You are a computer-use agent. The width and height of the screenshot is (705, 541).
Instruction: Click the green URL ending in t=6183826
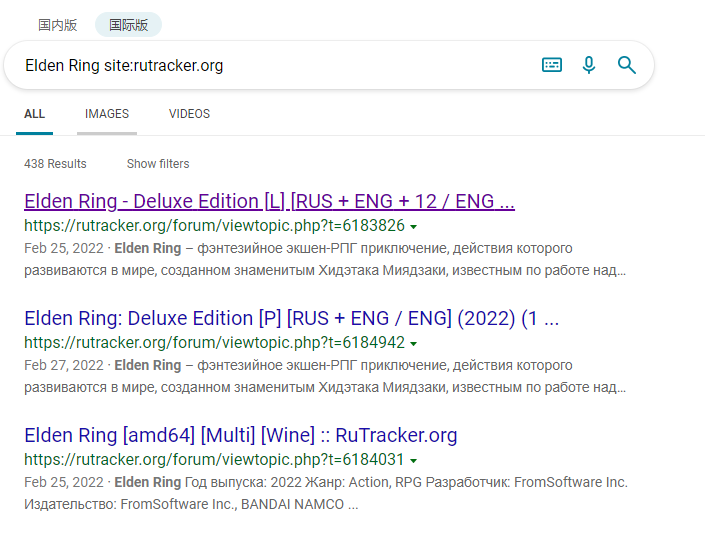tap(214, 226)
